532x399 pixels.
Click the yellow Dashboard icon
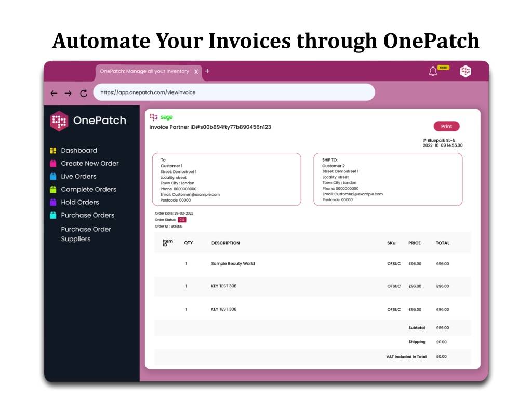pos(53,150)
